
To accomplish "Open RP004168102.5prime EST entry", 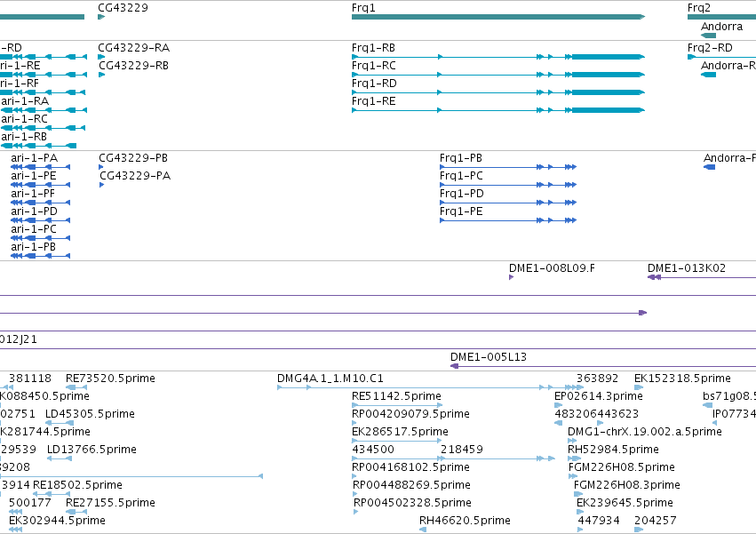I will coord(410,468).
